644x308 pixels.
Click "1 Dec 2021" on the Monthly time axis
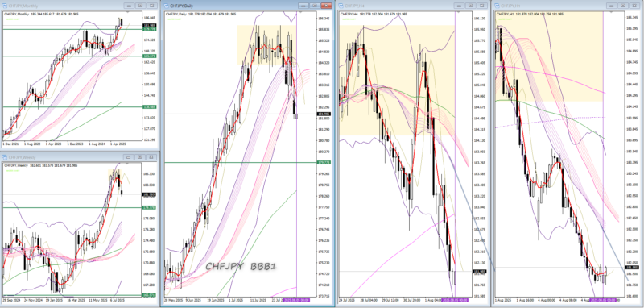[10, 145]
